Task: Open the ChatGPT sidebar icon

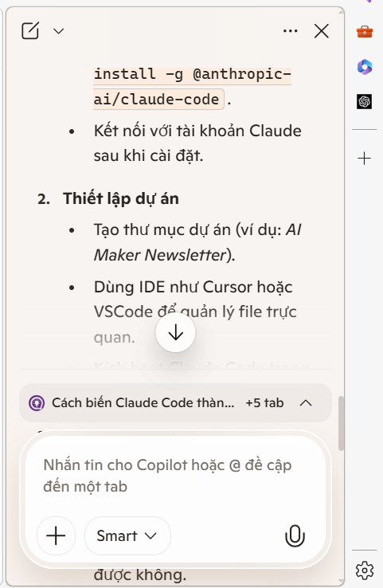Action: pyautogui.click(x=364, y=101)
